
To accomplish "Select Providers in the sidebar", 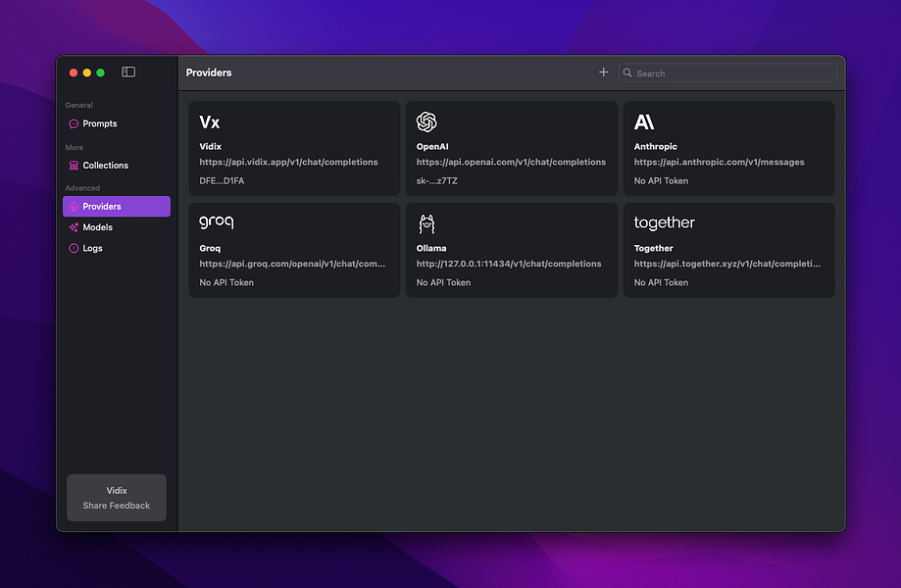I will [117, 207].
